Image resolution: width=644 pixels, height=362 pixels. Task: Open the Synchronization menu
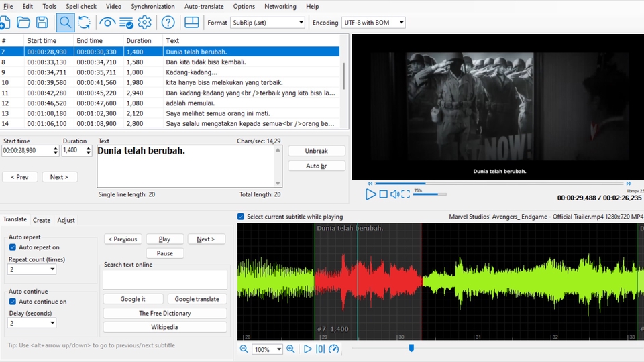(153, 6)
